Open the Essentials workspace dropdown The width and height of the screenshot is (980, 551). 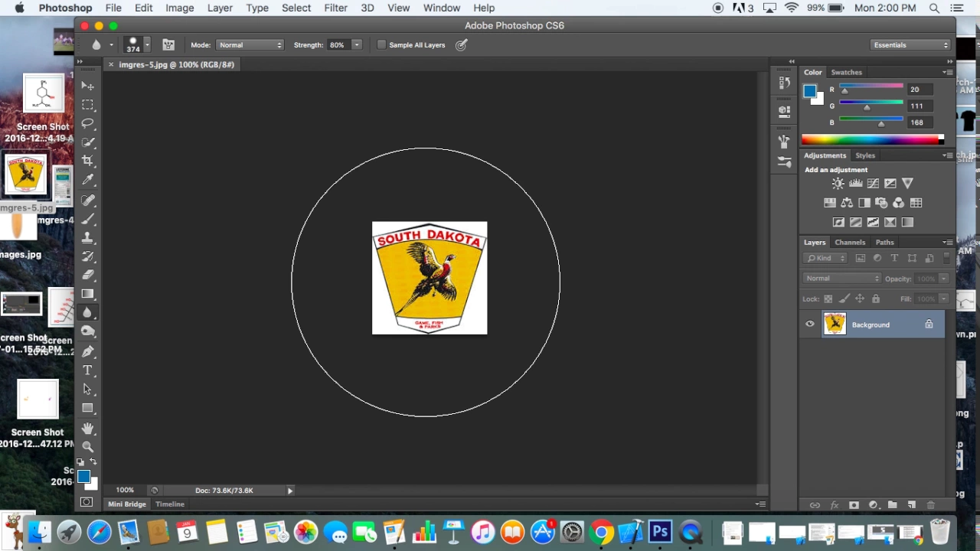(x=912, y=45)
